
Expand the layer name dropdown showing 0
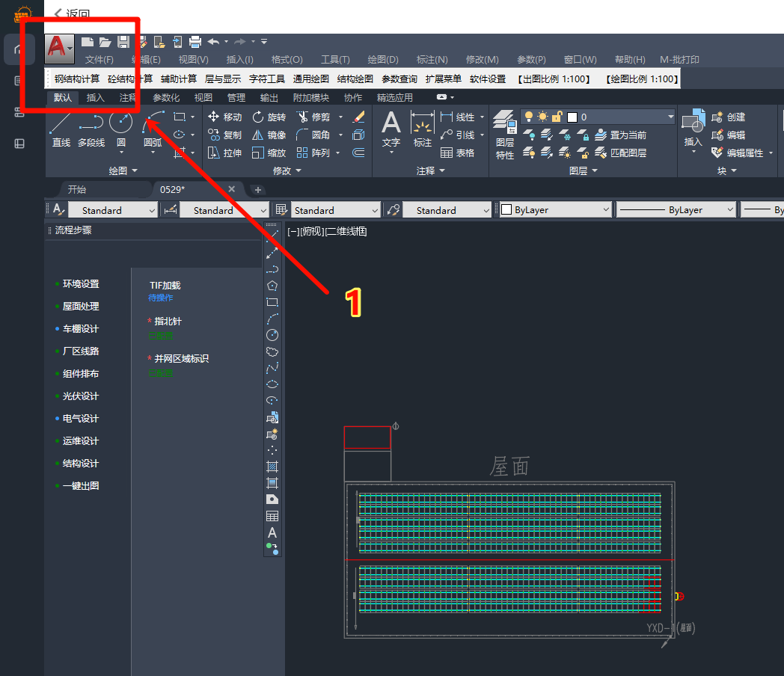670,117
